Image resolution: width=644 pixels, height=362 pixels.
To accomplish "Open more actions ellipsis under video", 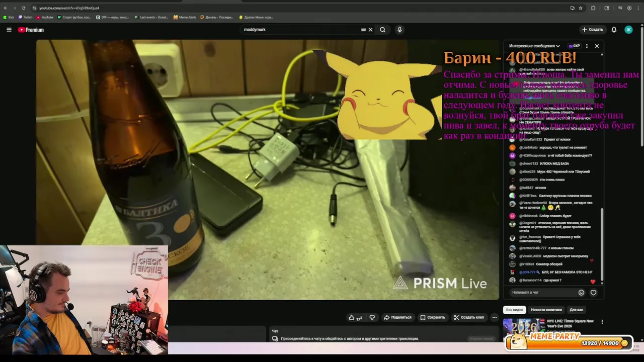I will pyautogui.click(x=495, y=317).
